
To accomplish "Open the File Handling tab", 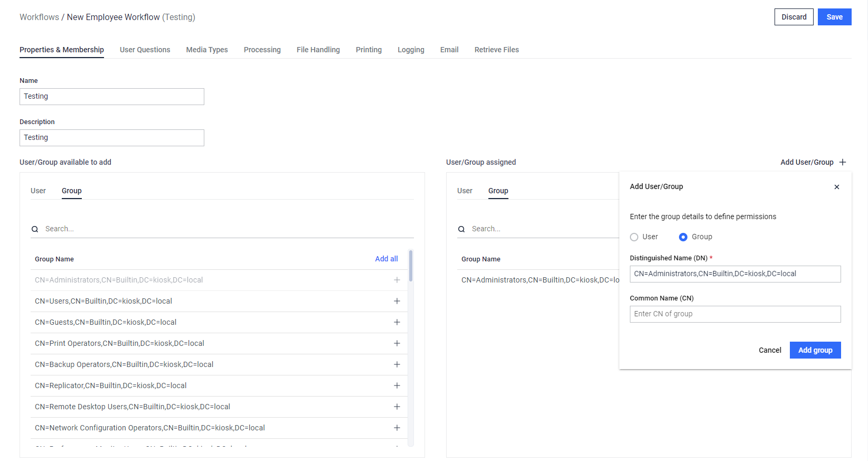I will pyautogui.click(x=318, y=50).
